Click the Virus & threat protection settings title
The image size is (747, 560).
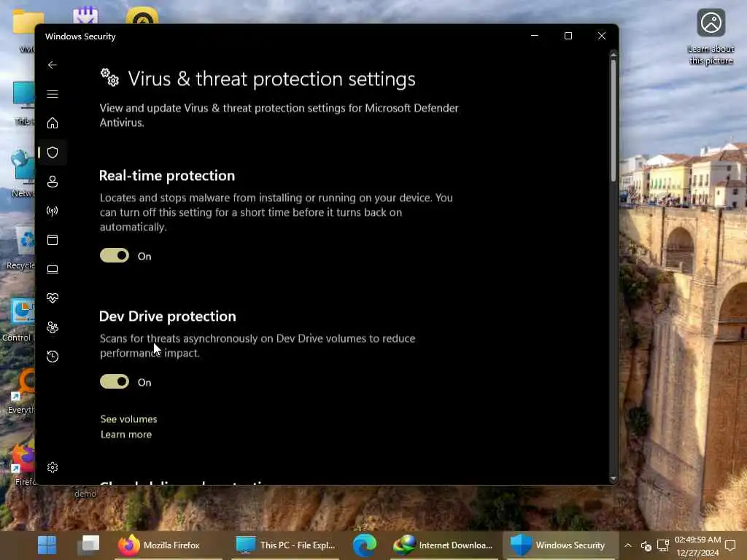click(271, 79)
